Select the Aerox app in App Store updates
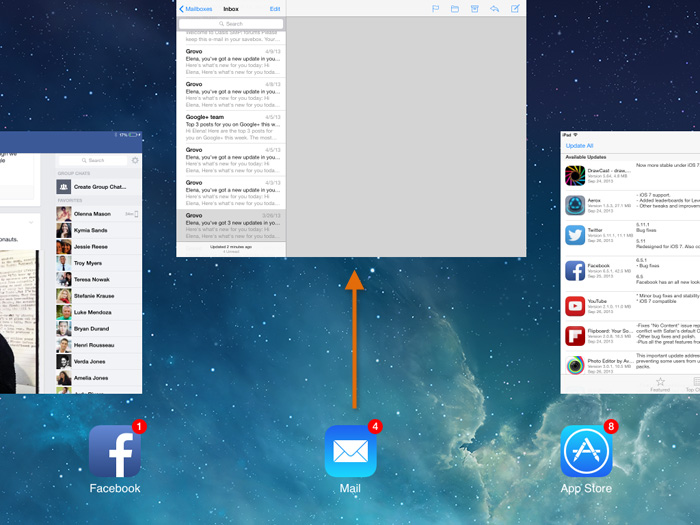Viewport: 700px width, 525px height. pos(629,205)
